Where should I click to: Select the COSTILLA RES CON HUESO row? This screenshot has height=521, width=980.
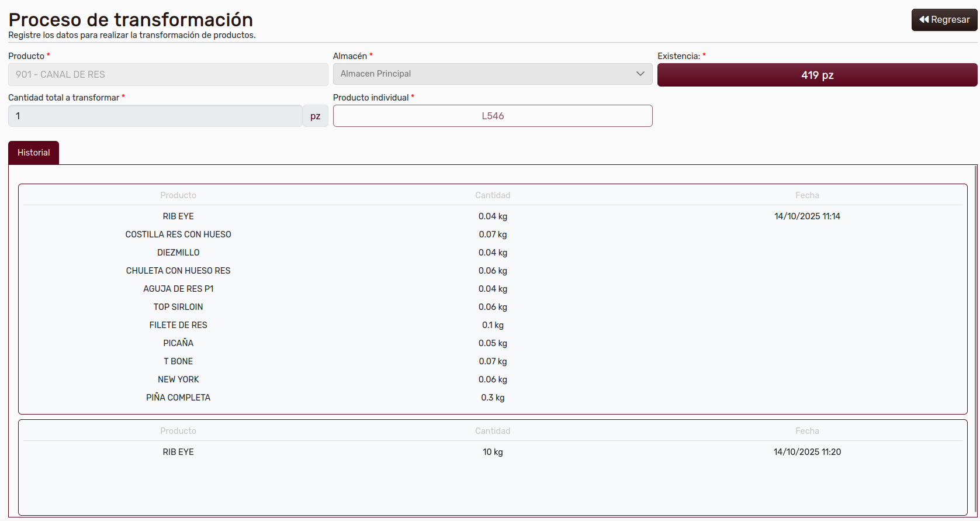tap(178, 234)
